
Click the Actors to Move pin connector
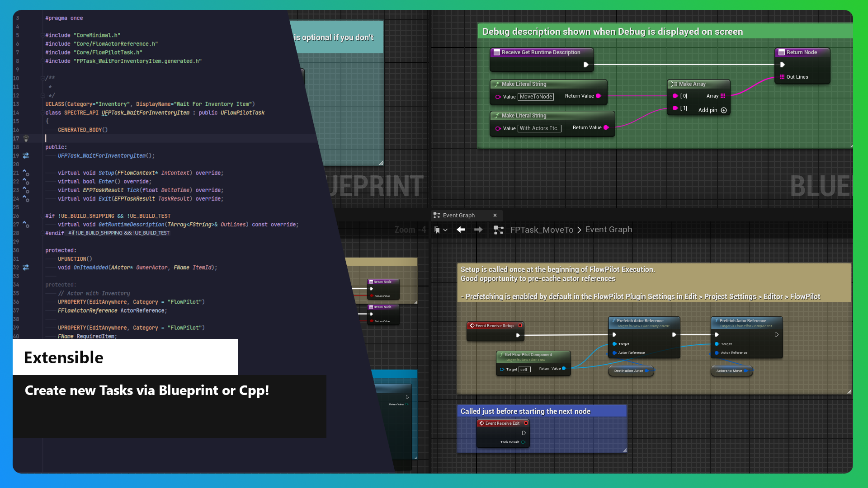(746, 370)
